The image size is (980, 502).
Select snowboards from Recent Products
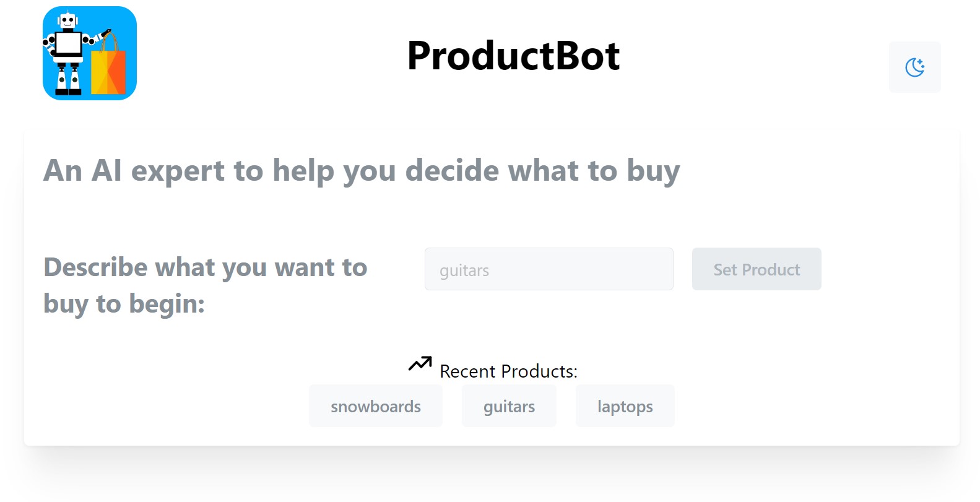coord(375,406)
